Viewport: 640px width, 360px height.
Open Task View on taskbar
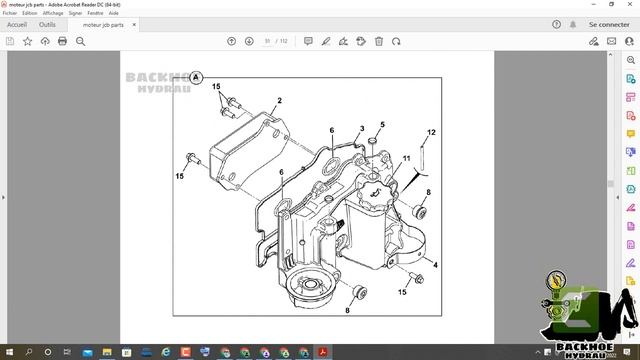click(67, 352)
